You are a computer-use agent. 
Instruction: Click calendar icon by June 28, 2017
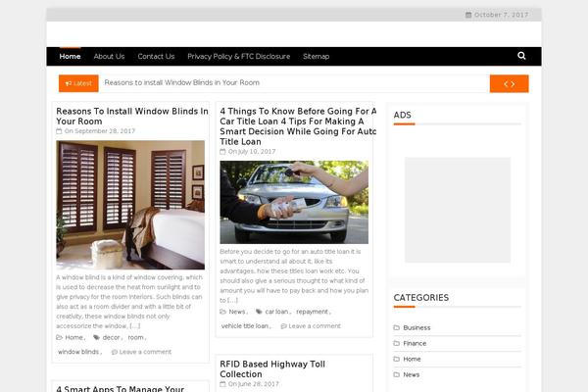pyautogui.click(x=222, y=384)
